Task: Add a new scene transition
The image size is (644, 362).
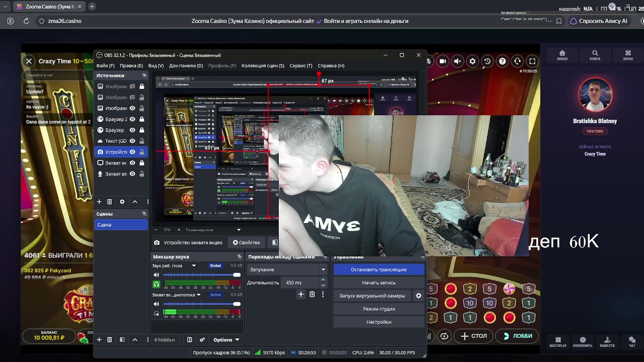Action: (x=301, y=294)
